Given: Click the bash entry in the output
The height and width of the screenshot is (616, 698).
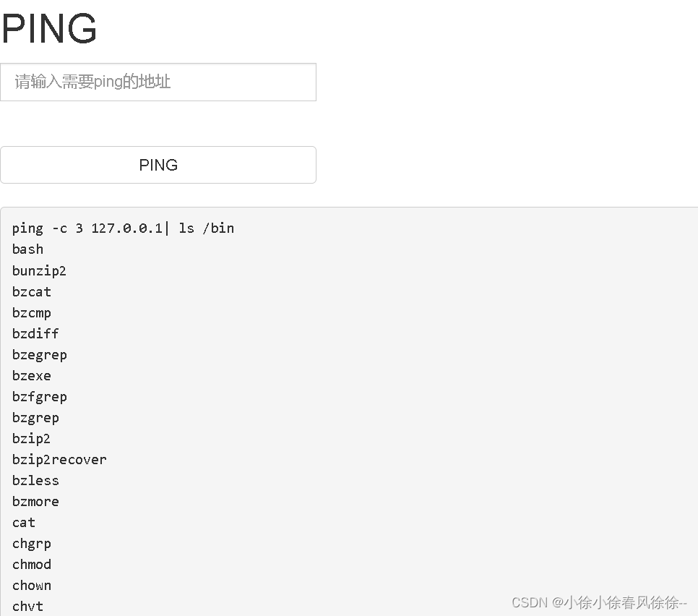Looking at the screenshot, I should pos(27,249).
